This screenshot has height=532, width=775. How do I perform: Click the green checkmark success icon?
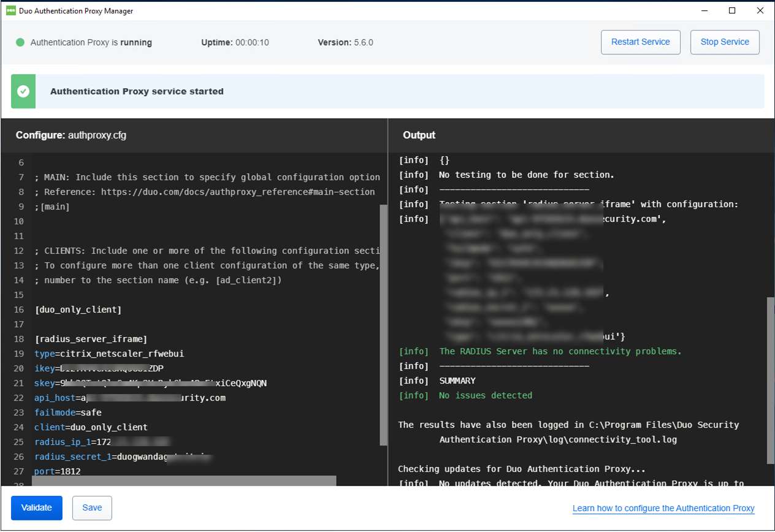[x=23, y=91]
